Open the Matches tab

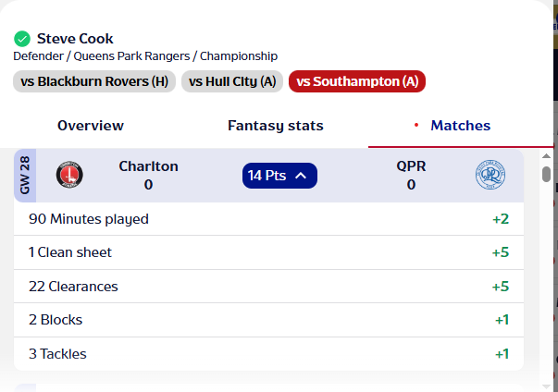pyautogui.click(x=460, y=126)
